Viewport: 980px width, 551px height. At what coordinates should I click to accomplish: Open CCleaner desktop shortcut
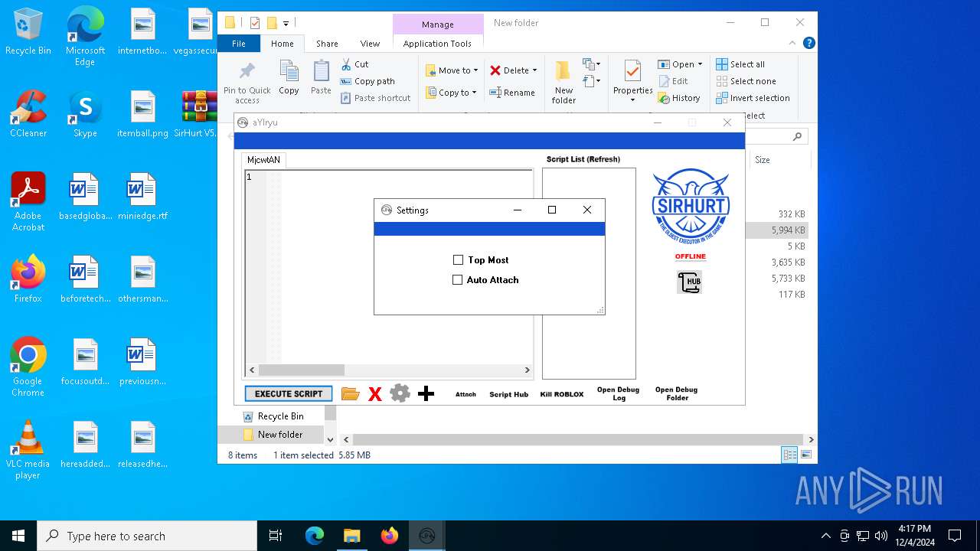point(28,114)
